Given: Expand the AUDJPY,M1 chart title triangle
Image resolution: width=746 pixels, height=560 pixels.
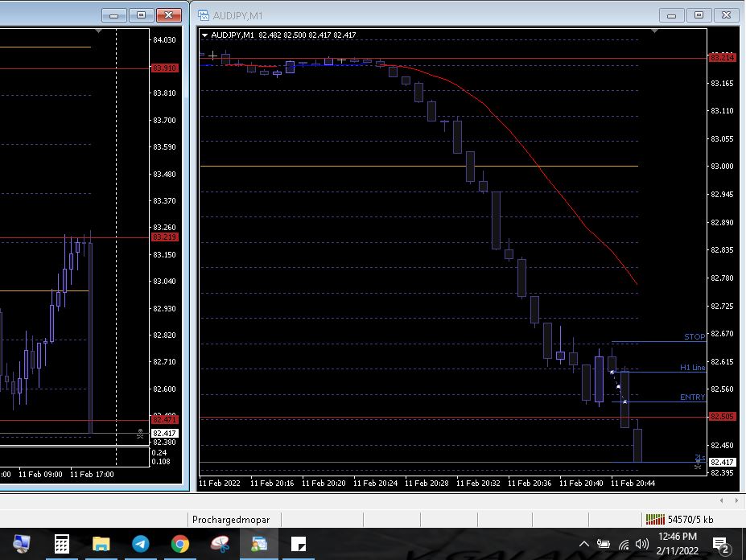Looking at the screenshot, I should pos(204,35).
